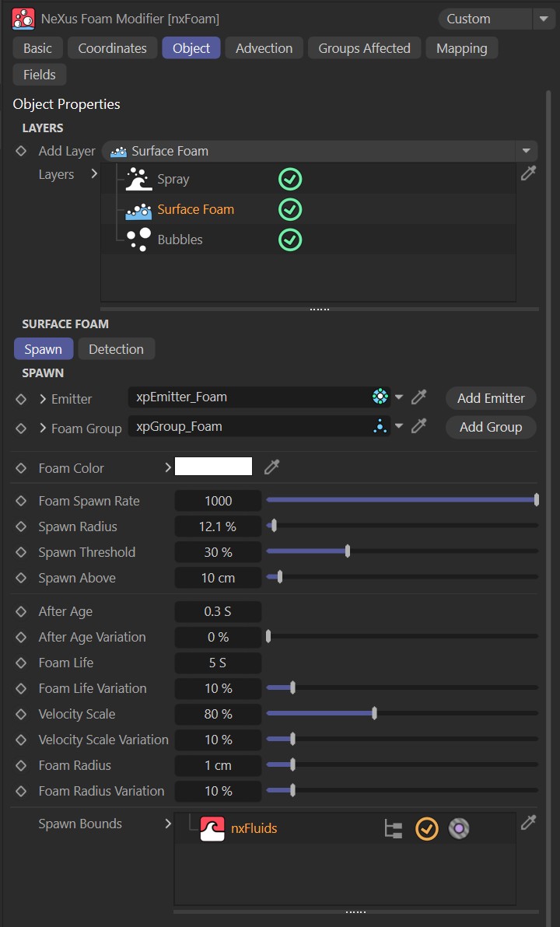Click the xpEmitter_Foam emitter object icon
This screenshot has width=560, height=927.
coord(380,397)
